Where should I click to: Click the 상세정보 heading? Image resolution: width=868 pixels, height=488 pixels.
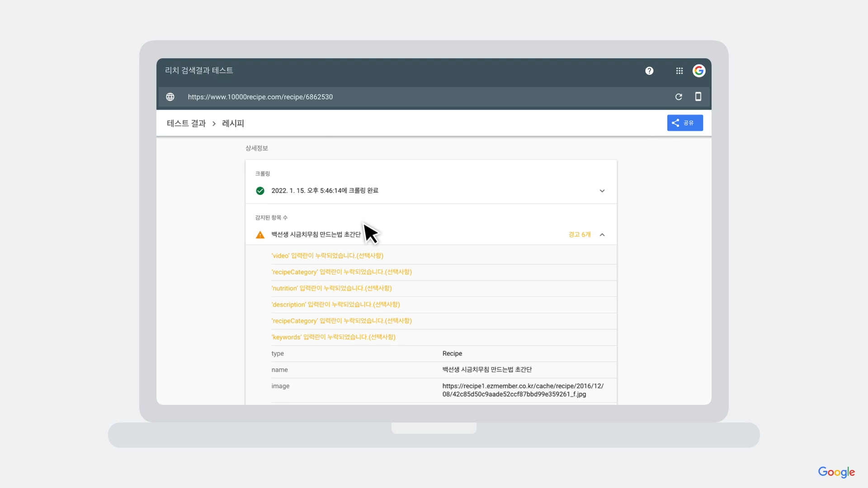click(256, 148)
